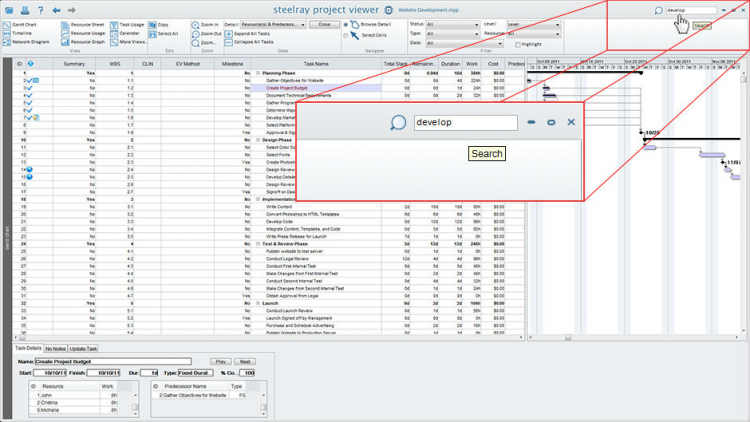Switch to Gantt Chart view
The image size is (750, 422).
20,24
